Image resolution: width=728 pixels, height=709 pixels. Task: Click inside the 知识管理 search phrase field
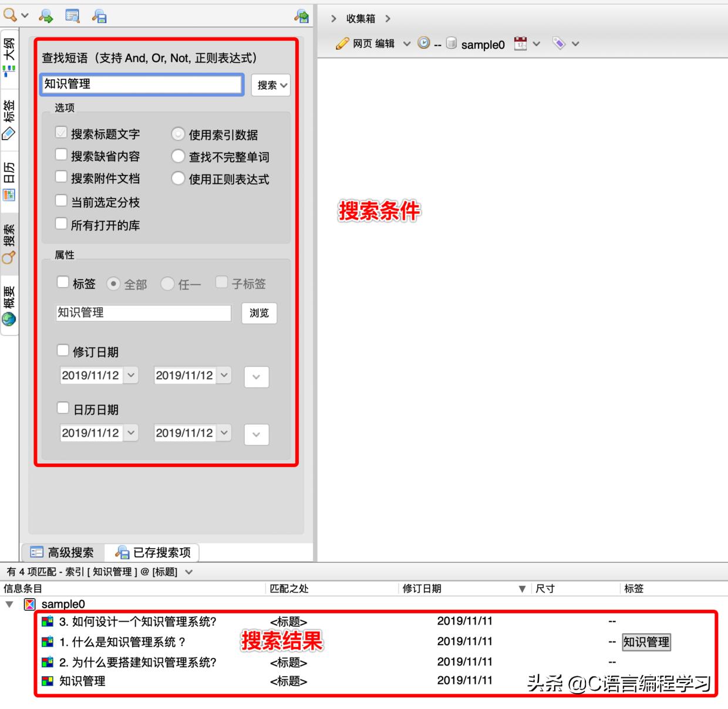point(141,84)
